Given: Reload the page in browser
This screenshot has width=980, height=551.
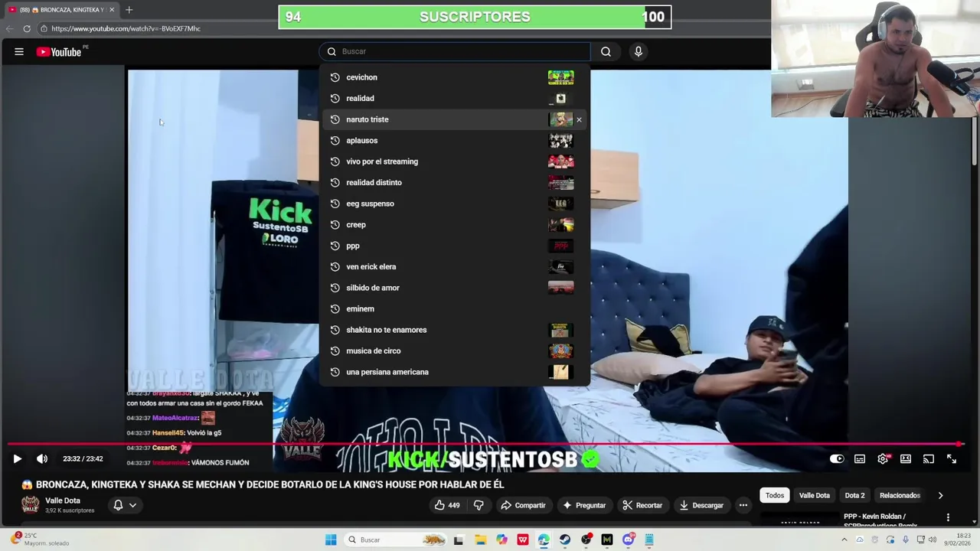Looking at the screenshot, I should [27, 28].
